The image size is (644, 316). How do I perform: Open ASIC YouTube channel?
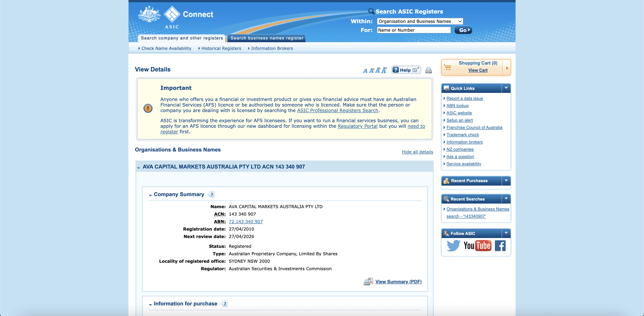click(477, 246)
